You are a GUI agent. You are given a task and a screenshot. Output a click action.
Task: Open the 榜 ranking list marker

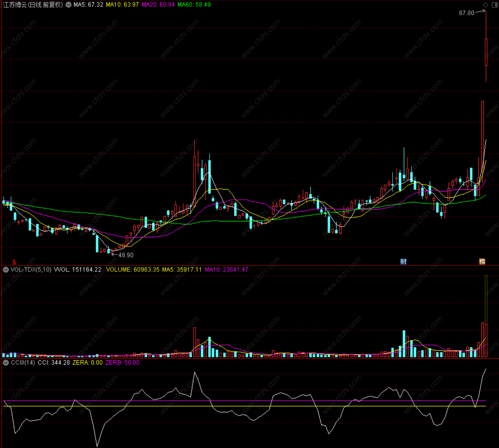coord(482,261)
